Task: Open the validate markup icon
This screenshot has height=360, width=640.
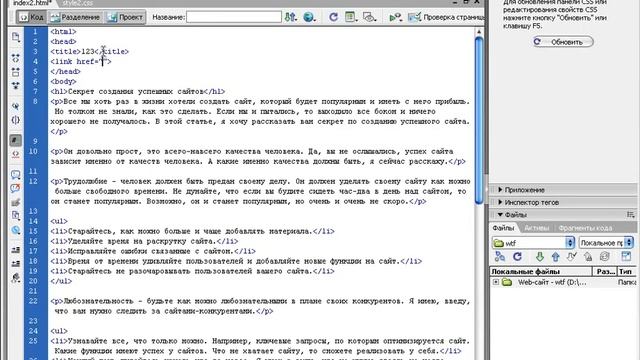Action: click(395, 17)
